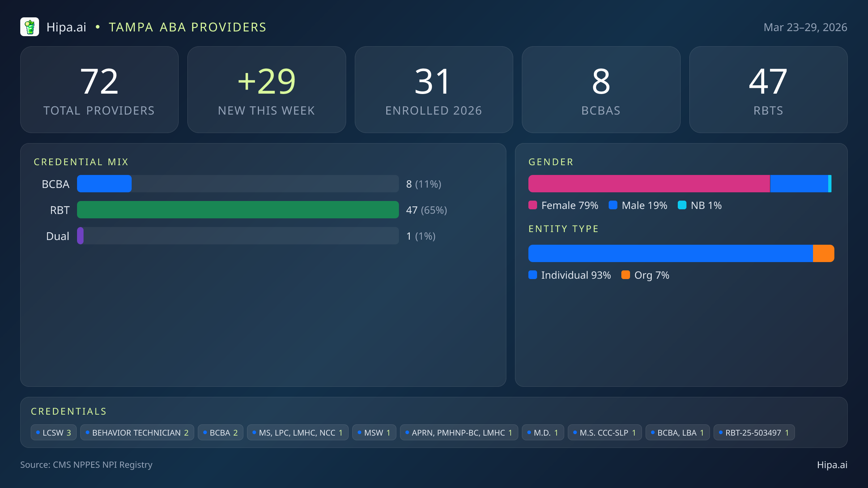Click the blue BCBA bar
This screenshot has width=868, height=488.
click(104, 184)
